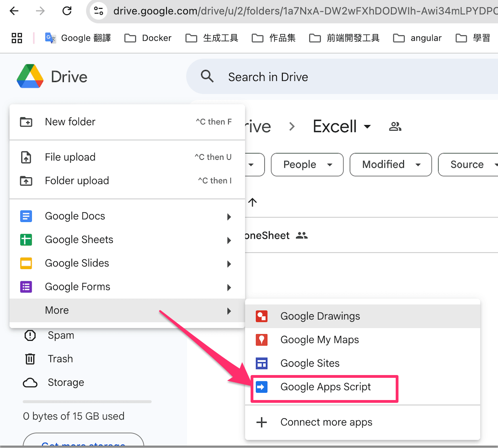The image size is (498, 448).
Task: Open the Trash bin icon in sidebar
Action: pos(30,359)
